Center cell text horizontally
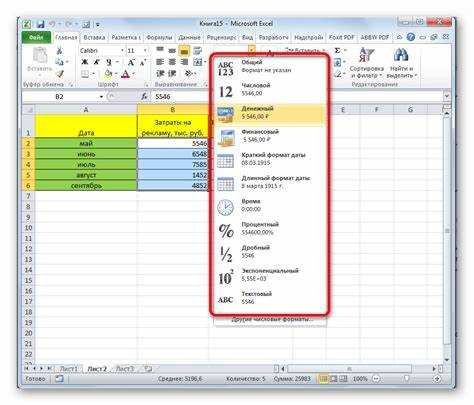This screenshot has height=405, width=474. point(172,62)
